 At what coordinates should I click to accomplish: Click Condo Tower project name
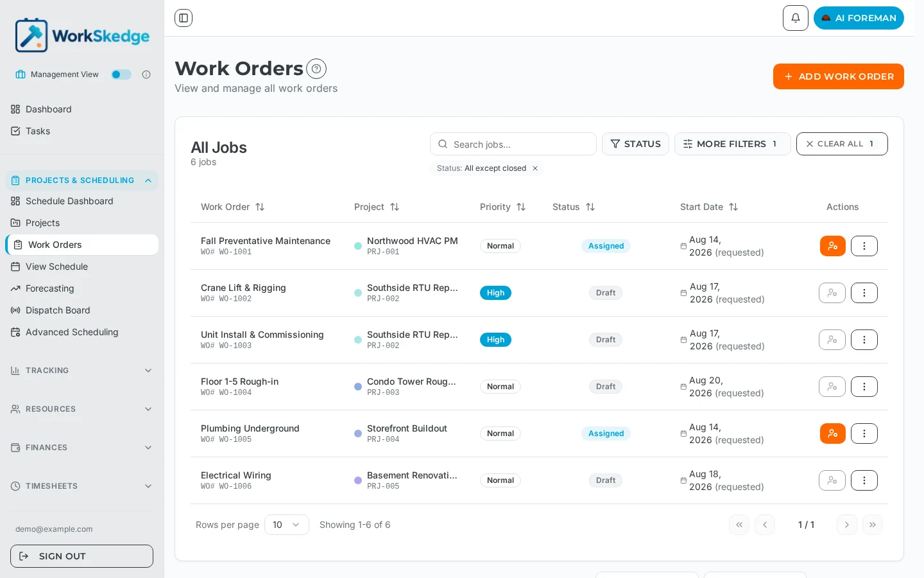[411, 381]
